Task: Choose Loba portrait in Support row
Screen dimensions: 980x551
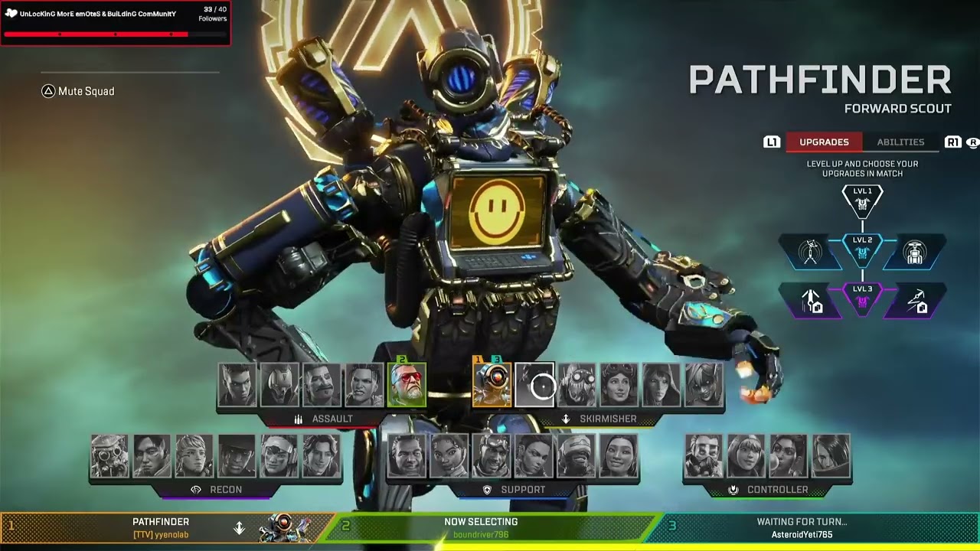Action: click(534, 456)
